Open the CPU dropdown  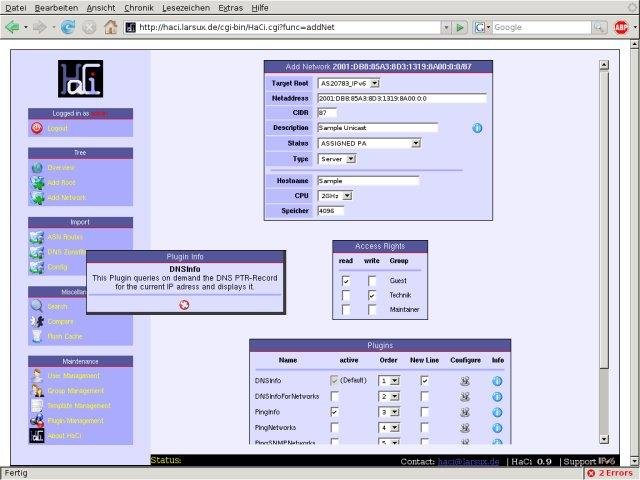tap(335, 196)
